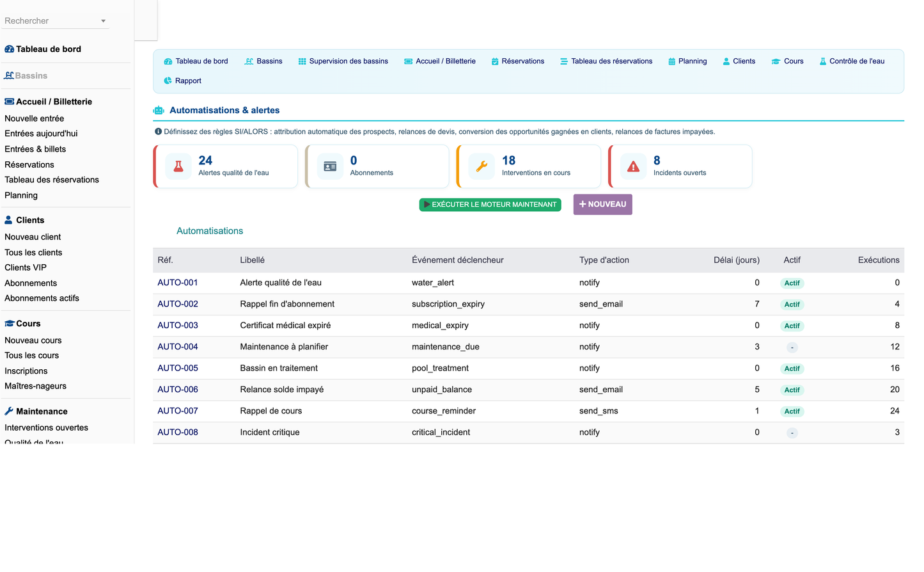This screenshot has width=924, height=572.
Task: Click the flask icon in water quality alerts card
Action: coord(178,166)
